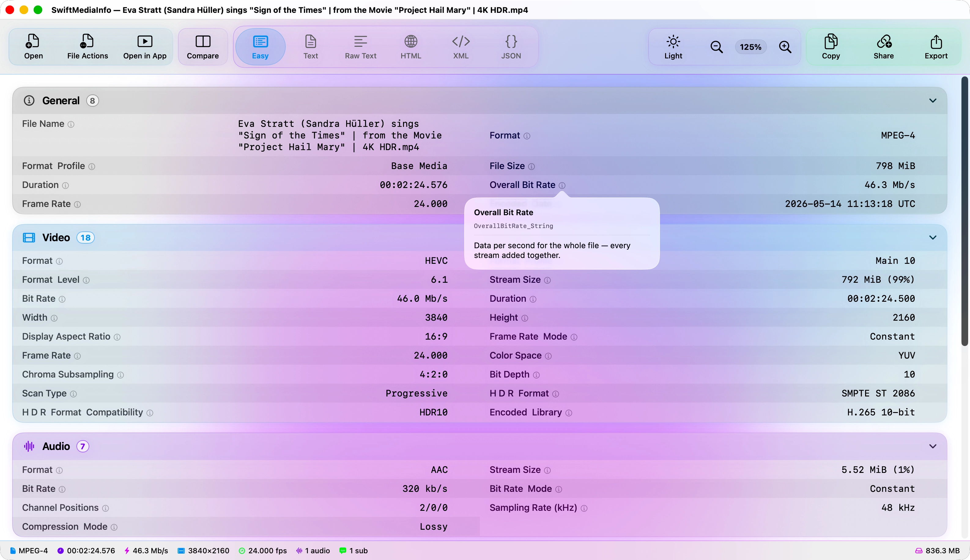970x560 pixels.
Task: Switch to the JSON view tab
Action: click(x=511, y=46)
